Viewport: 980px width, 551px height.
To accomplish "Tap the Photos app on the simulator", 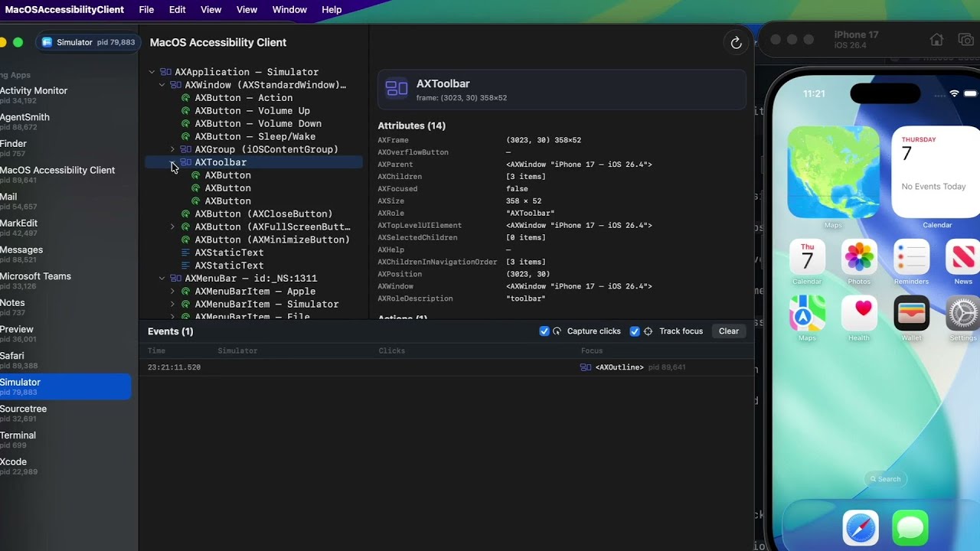I will [x=859, y=257].
